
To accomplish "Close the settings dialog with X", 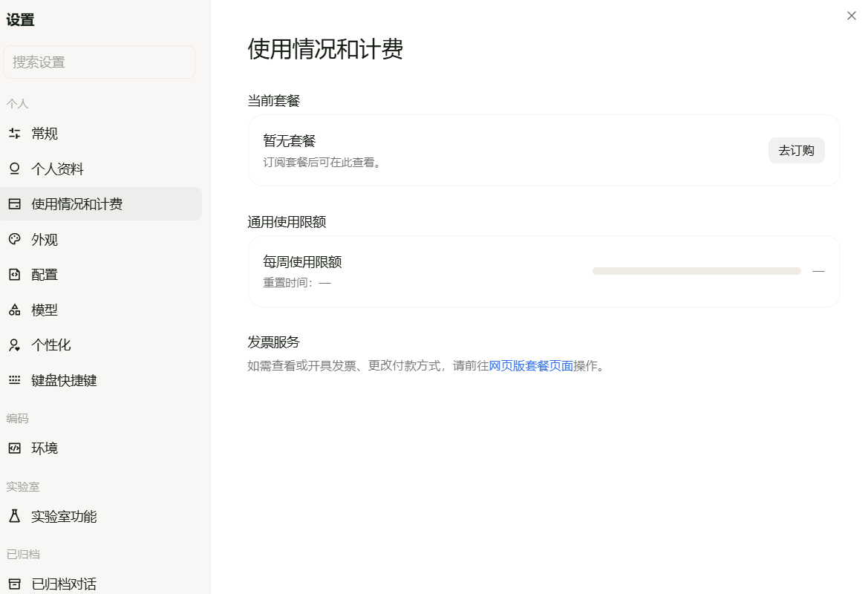I will tap(852, 16).
